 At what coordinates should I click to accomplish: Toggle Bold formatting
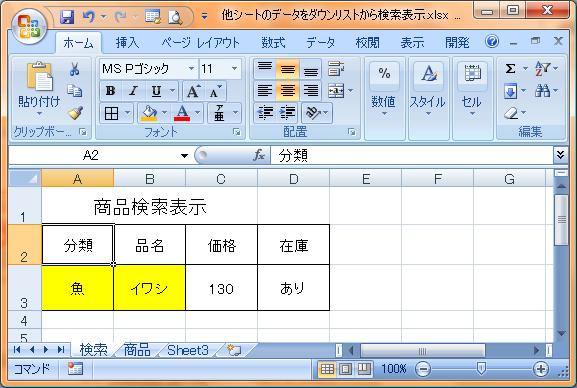tap(110, 91)
